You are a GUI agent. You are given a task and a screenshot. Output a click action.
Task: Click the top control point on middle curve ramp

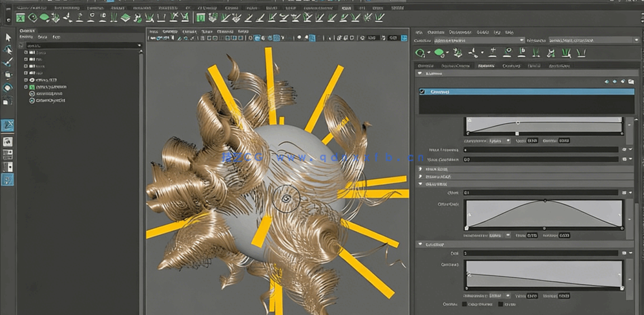[545, 201]
